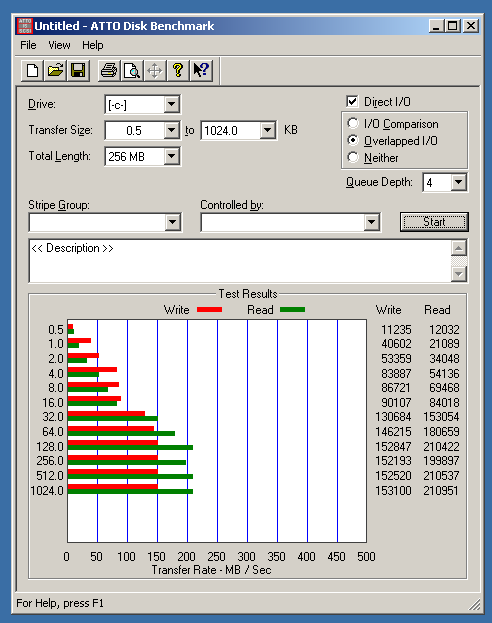Select the Neither radio button
This screenshot has height=623, width=492.
tap(353, 158)
